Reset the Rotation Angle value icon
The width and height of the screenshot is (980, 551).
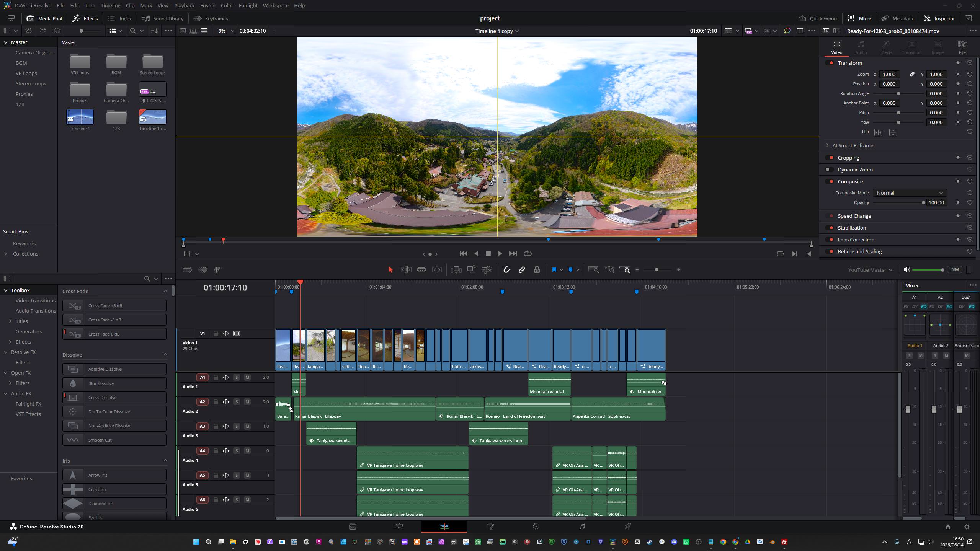click(x=969, y=93)
